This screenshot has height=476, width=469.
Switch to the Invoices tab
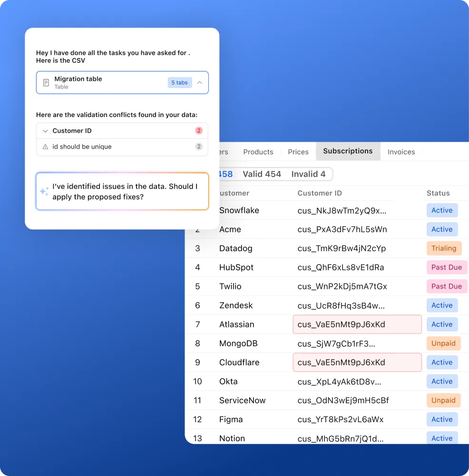[x=401, y=152]
